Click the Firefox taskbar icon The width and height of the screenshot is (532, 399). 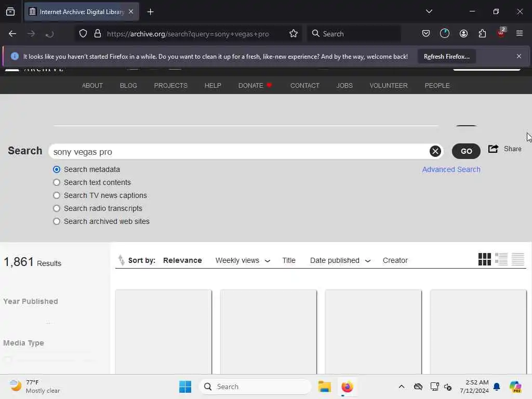tap(347, 387)
